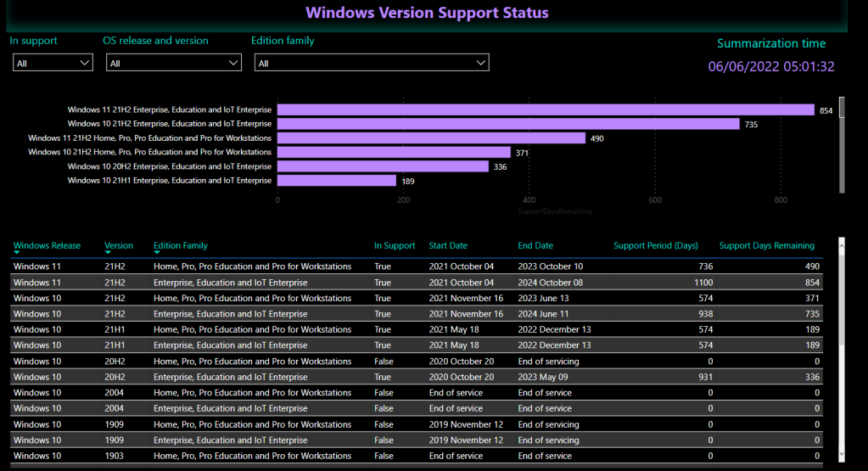
Task: Click table scrollbar down arrow
Action: [841, 456]
